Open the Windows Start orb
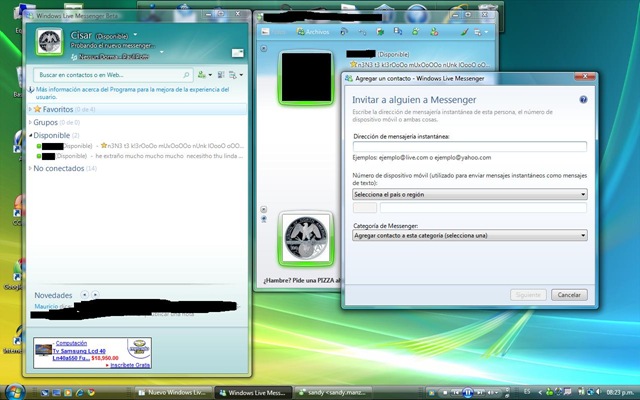This screenshot has width=640, height=400. pos(15,392)
